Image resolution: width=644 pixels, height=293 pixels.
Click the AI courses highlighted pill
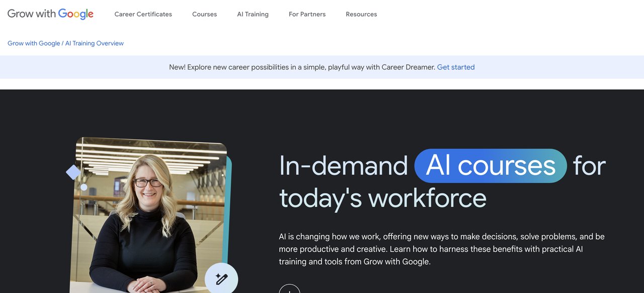click(x=491, y=166)
